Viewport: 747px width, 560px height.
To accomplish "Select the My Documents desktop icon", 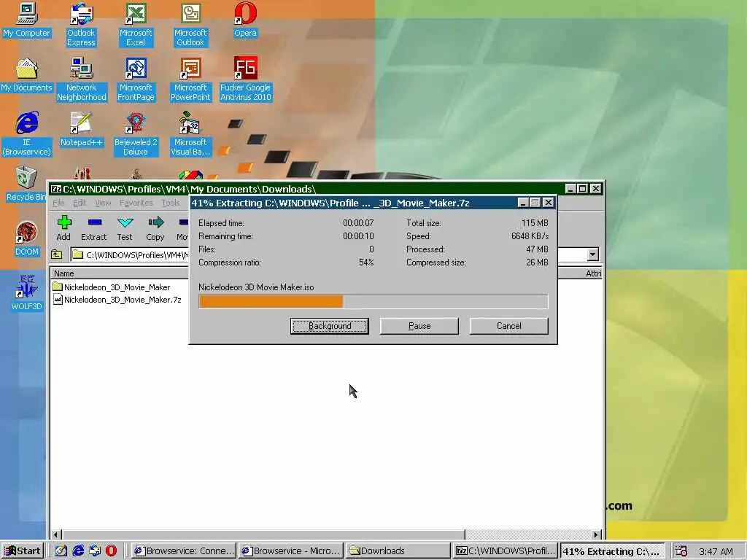I will pos(26,75).
